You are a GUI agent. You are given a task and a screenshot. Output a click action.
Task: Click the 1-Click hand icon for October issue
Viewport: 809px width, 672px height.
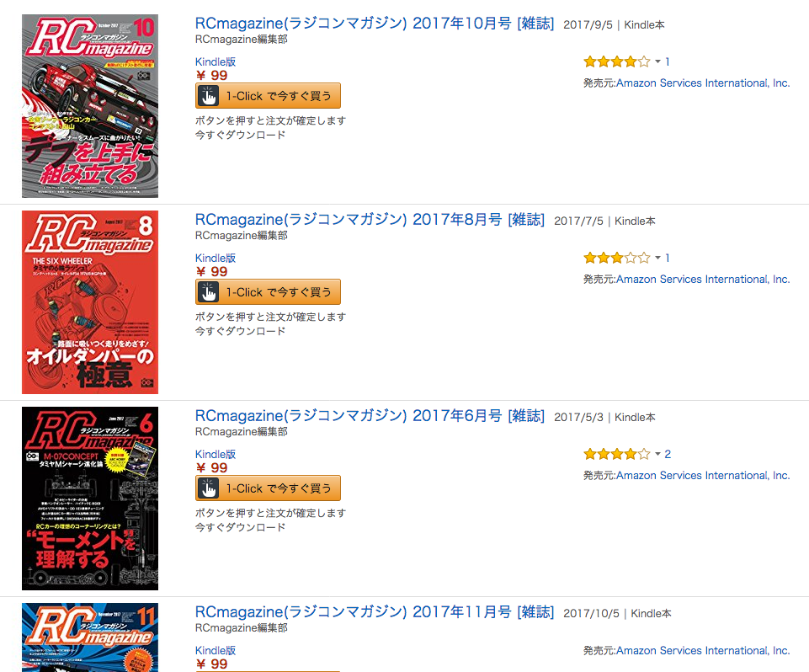209,96
